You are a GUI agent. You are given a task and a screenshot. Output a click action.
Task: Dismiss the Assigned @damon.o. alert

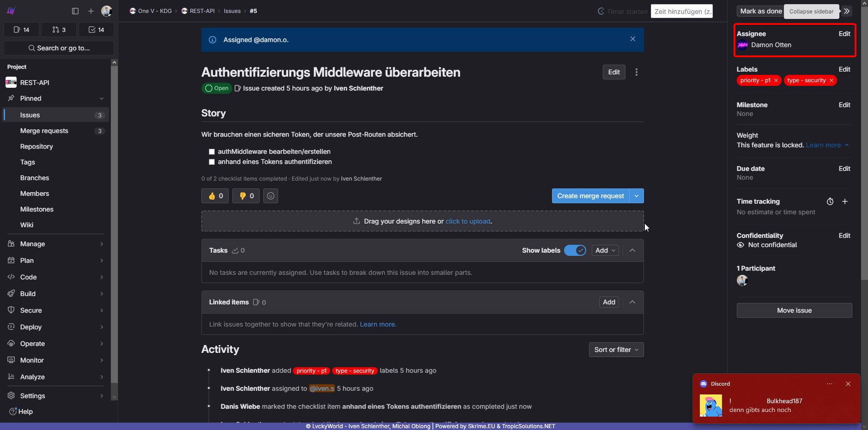[x=632, y=39]
